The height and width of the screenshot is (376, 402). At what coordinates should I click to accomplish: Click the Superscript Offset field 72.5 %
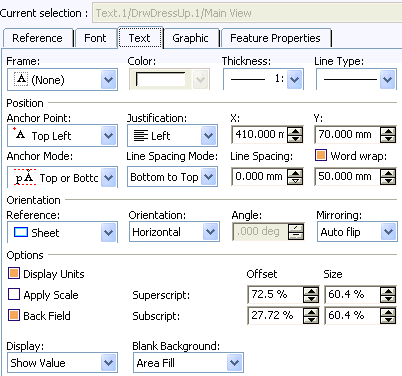(x=275, y=294)
